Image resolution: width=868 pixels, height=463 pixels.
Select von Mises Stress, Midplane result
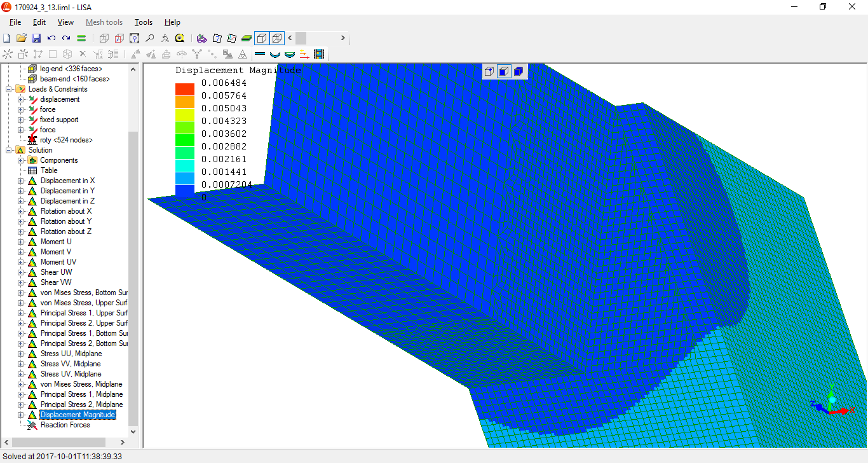coord(81,384)
